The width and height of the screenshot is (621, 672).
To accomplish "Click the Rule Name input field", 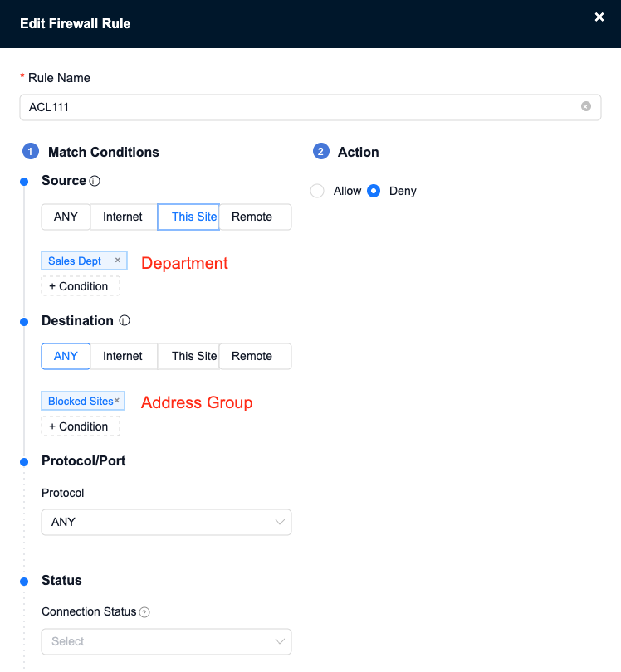I will point(310,107).
